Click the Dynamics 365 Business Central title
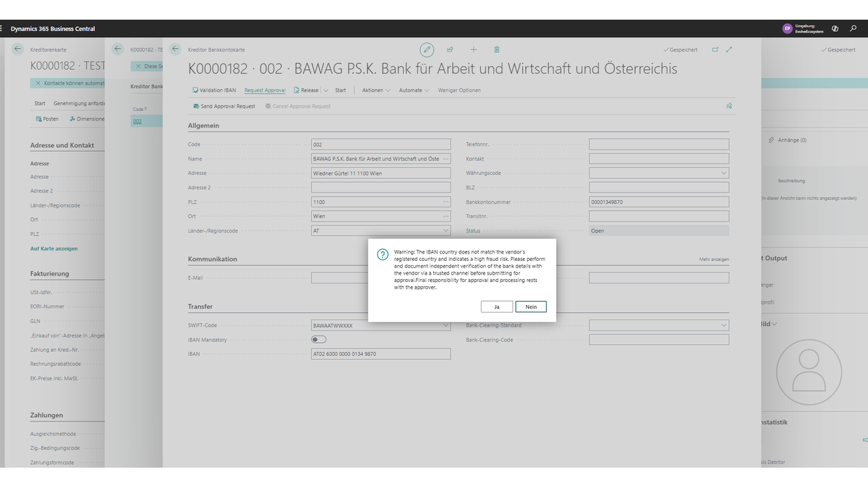 (x=53, y=28)
